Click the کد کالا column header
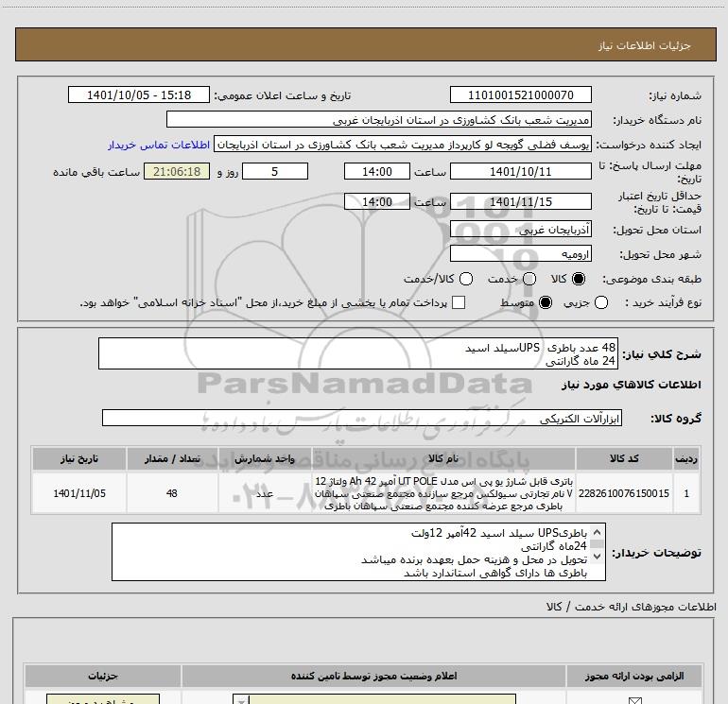Image resolution: width=728 pixels, height=704 pixels. (x=624, y=458)
